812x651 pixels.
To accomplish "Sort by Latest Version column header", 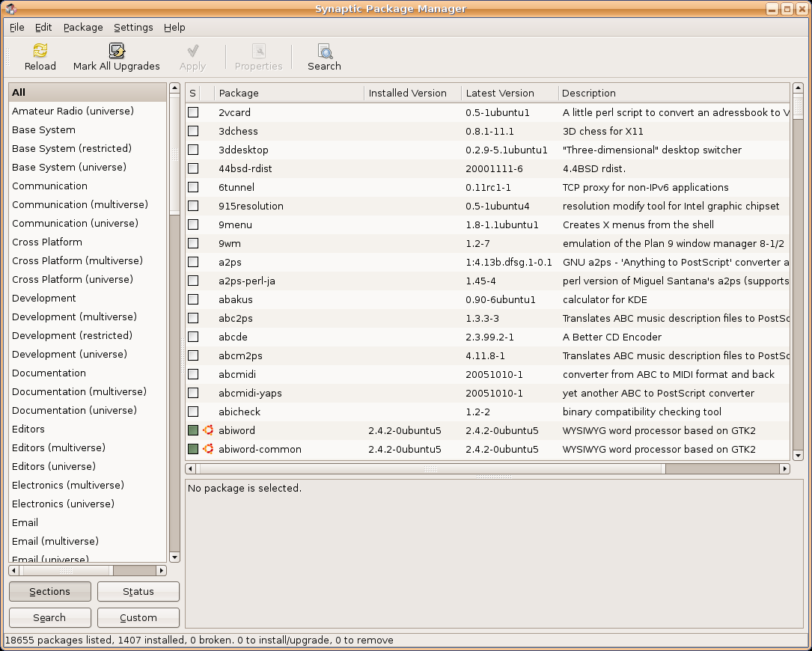I will pyautogui.click(x=510, y=93).
